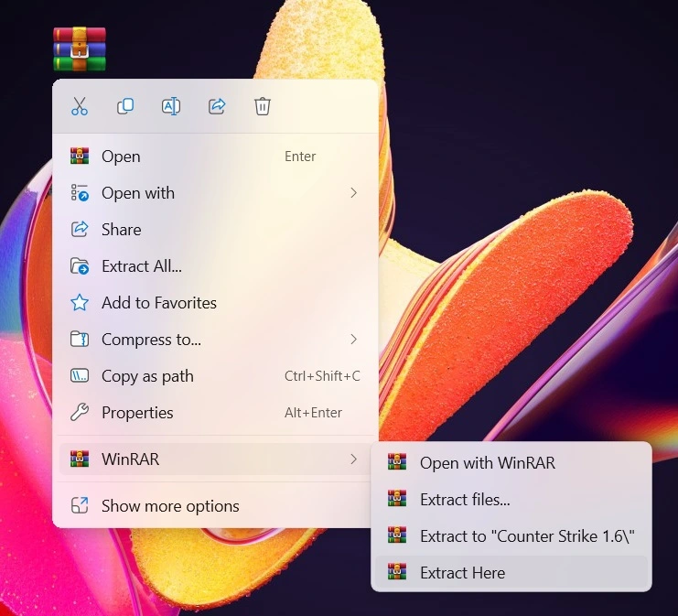The height and width of the screenshot is (616, 678).
Task: Click the Share menu entry text
Action: click(x=121, y=230)
